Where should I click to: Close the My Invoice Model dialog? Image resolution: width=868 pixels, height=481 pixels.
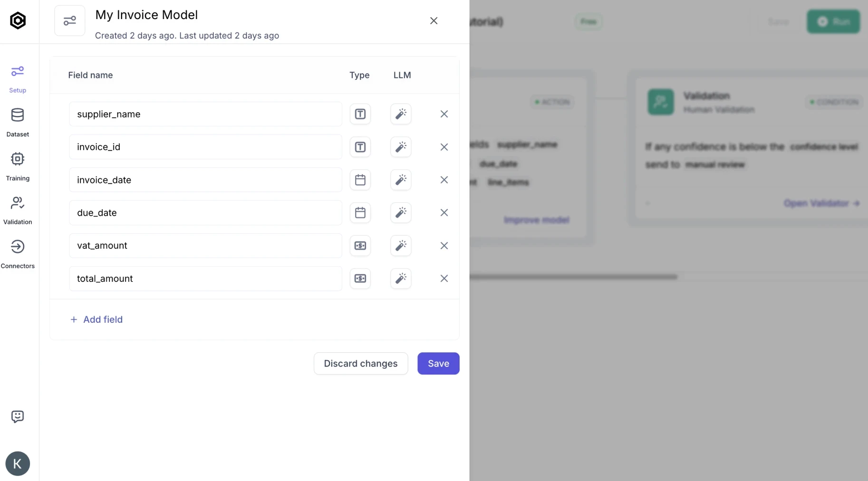click(x=434, y=20)
